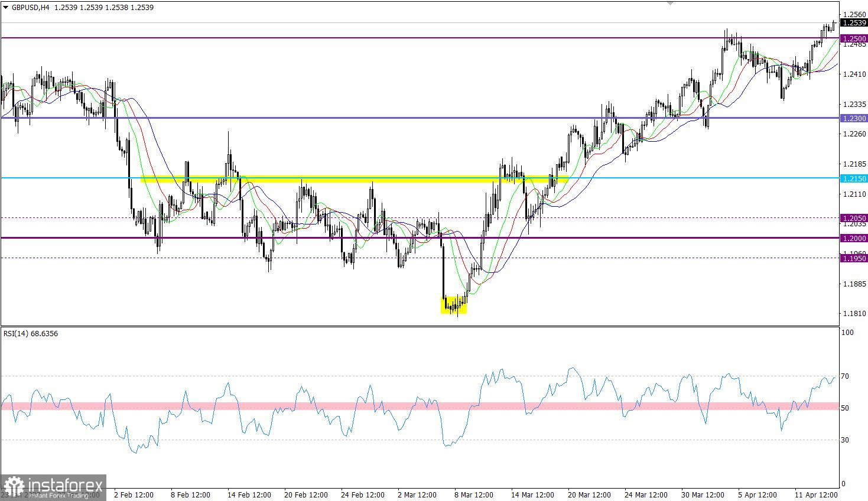Select the 2 Mar 12:00 time label
Screen dimensions: 868x501
(x=418, y=495)
